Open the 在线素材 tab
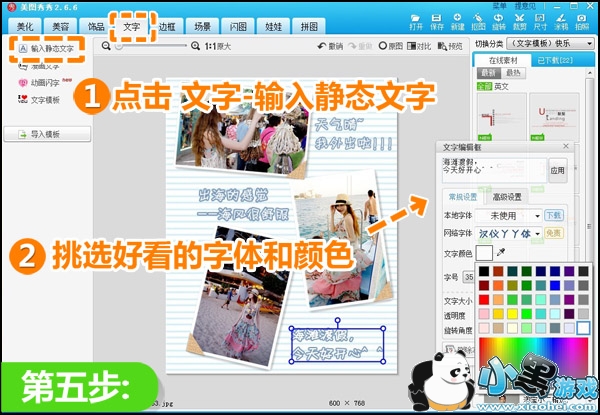Screen dimensions: 600x415 pyautogui.click(x=503, y=60)
